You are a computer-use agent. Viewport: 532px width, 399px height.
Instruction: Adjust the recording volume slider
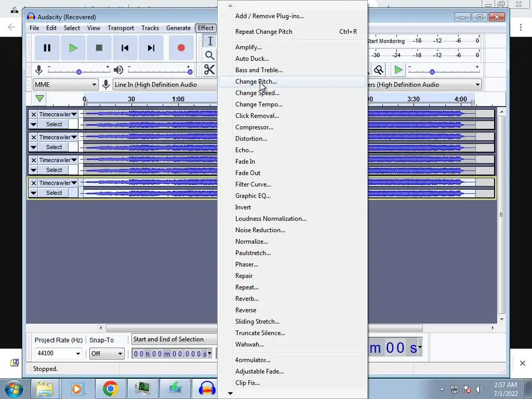tap(79, 72)
